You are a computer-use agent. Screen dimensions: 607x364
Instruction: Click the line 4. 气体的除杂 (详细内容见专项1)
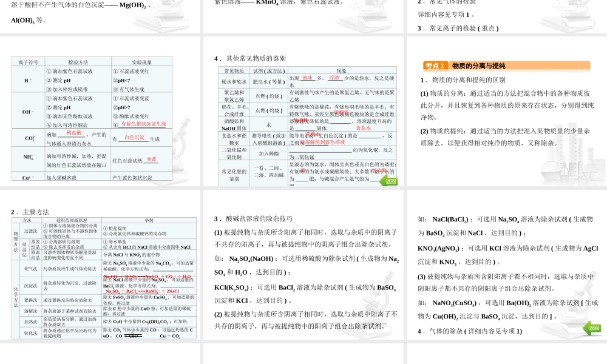point(470,331)
